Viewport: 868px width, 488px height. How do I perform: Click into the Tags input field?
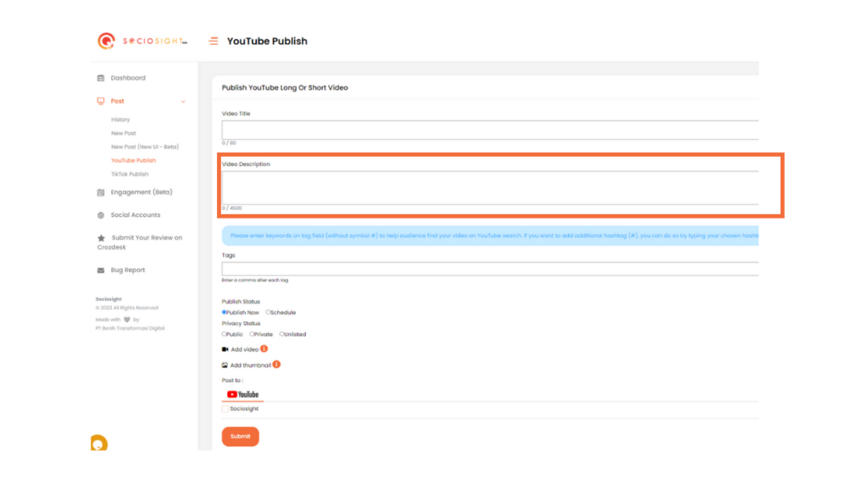[490, 269]
